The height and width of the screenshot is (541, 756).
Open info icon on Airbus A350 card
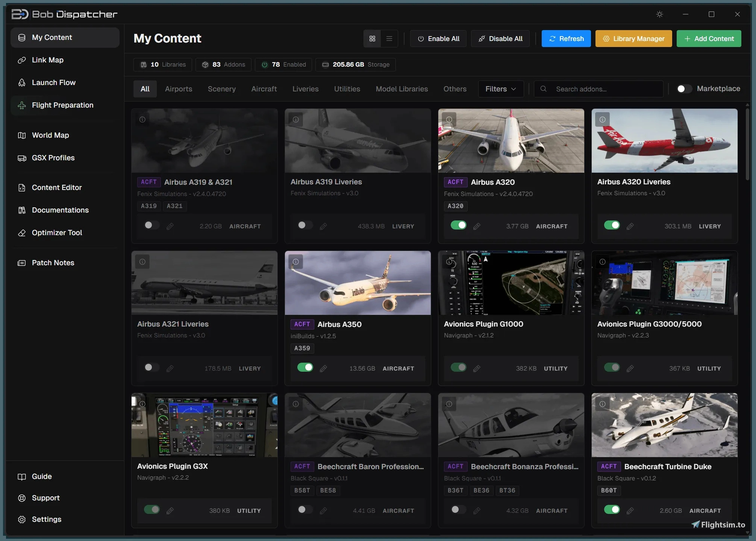click(296, 262)
